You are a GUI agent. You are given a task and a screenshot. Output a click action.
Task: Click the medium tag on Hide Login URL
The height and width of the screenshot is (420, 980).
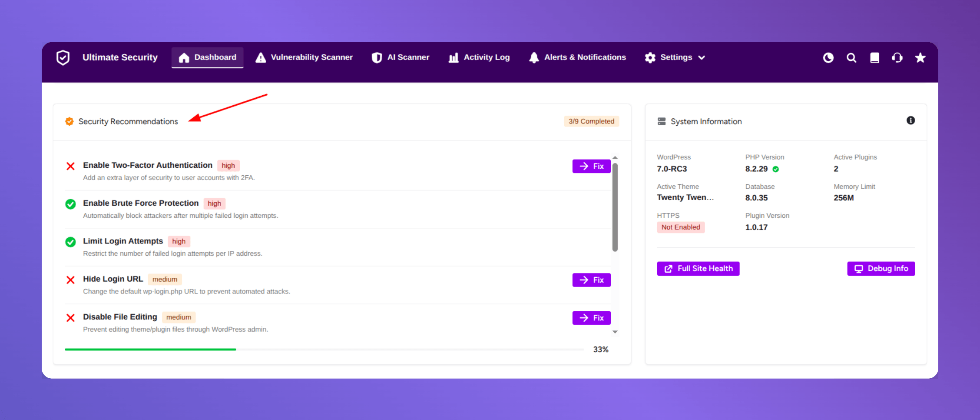(x=165, y=279)
